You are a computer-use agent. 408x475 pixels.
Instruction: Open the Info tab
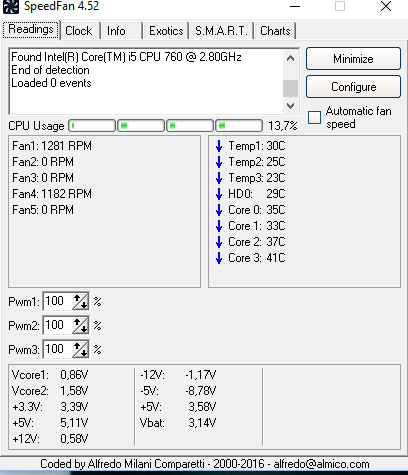[x=116, y=31]
